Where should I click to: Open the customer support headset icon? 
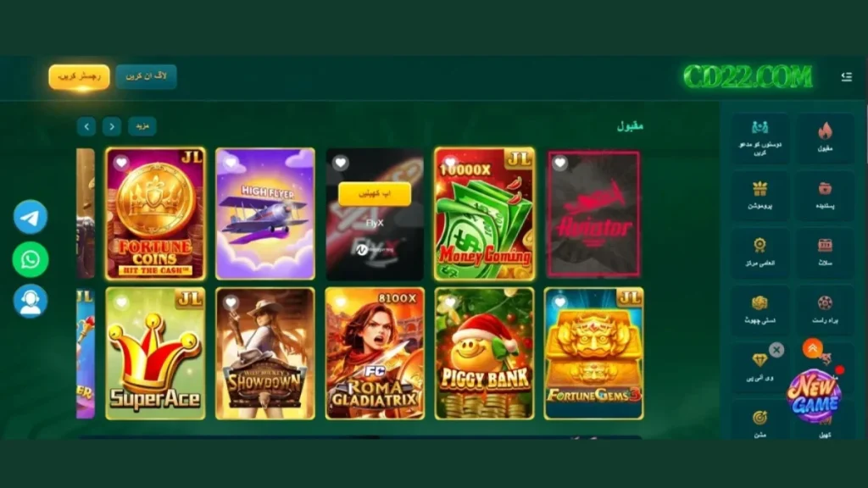pyautogui.click(x=31, y=301)
